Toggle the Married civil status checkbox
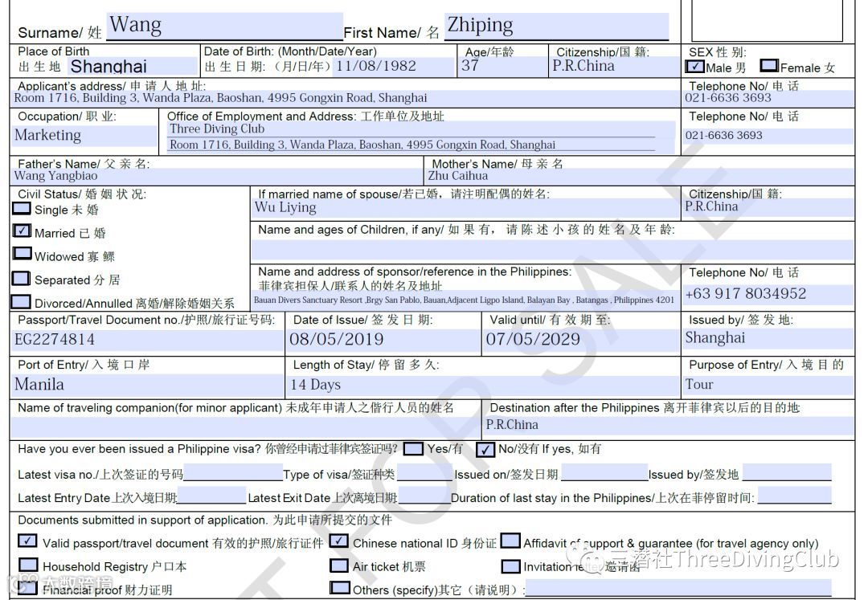Screen dimensions: 868x600 pos(22,231)
